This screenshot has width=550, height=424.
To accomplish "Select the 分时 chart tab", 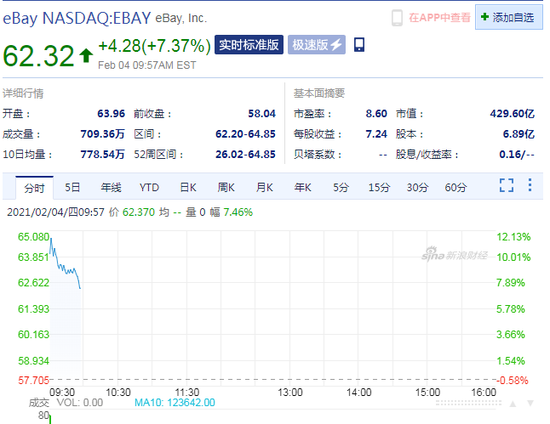I will click(x=34, y=188).
